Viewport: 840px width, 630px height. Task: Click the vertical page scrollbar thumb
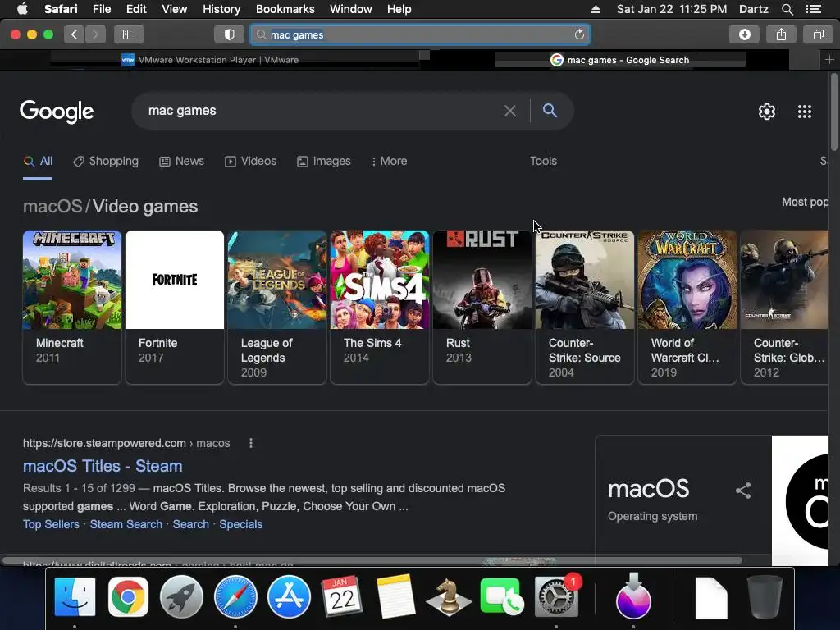pyautogui.click(x=833, y=112)
